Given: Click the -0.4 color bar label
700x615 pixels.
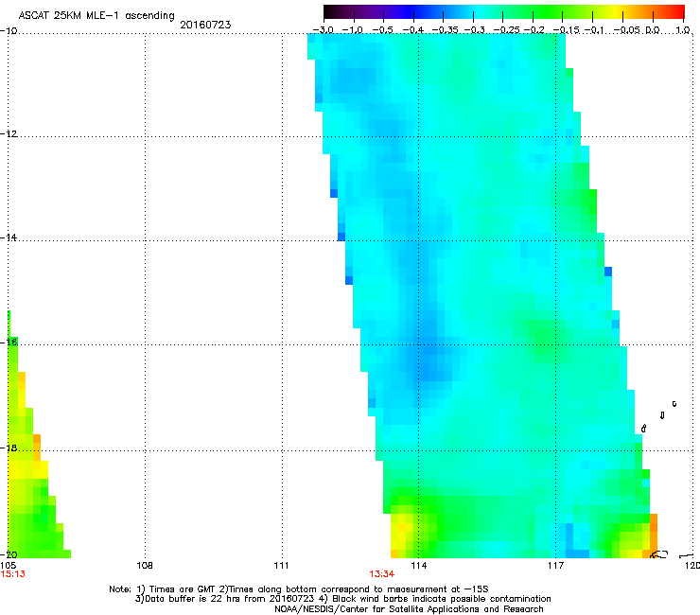Looking at the screenshot, I should pyautogui.click(x=413, y=30).
